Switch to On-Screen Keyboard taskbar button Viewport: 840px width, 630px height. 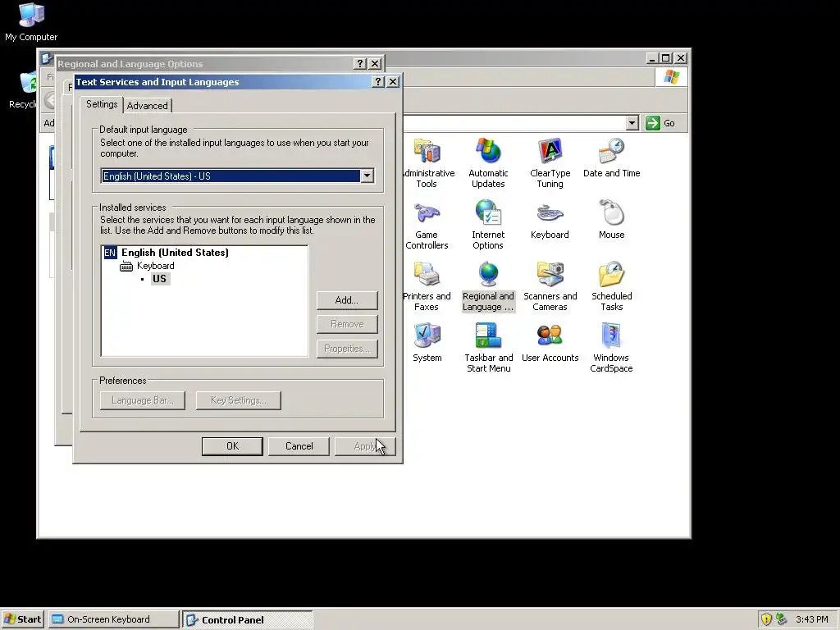[114, 619]
